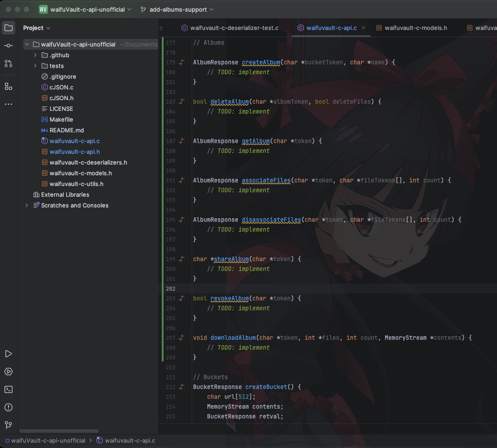Close the waifuvault-c-api.c tab

click(x=363, y=28)
